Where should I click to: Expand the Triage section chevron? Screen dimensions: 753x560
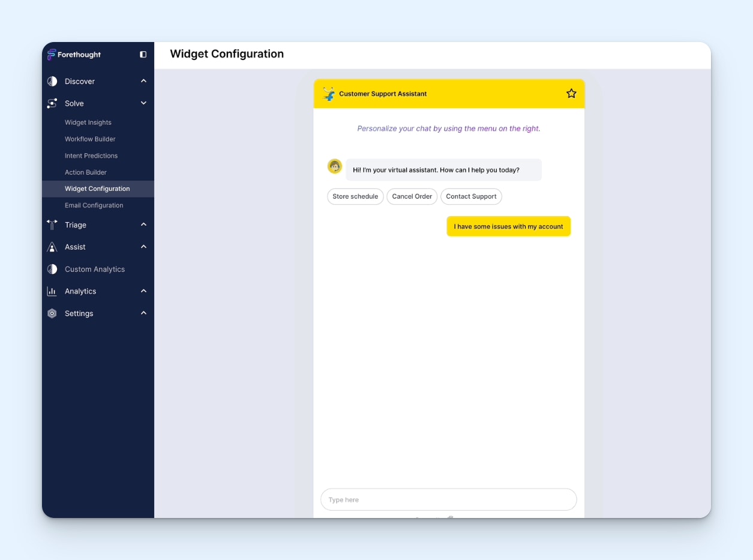point(143,224)
